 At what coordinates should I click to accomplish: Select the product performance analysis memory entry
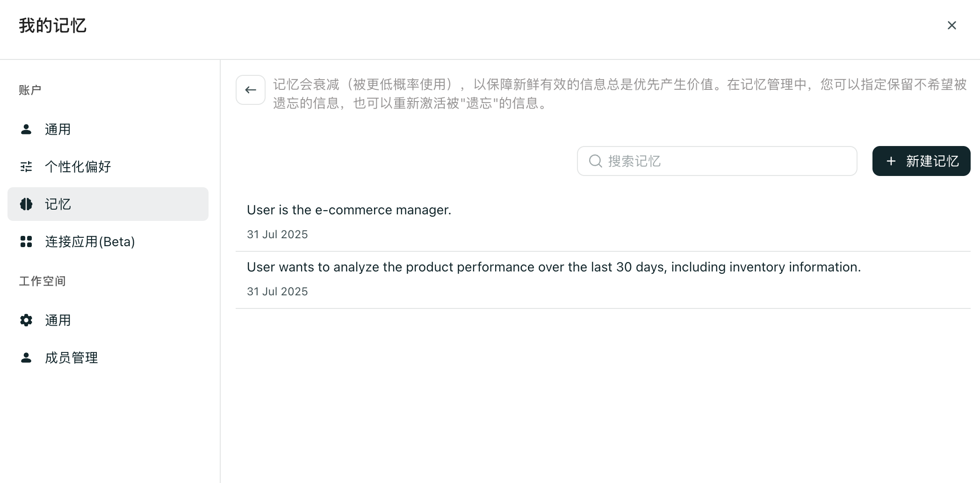pos(554,267)
